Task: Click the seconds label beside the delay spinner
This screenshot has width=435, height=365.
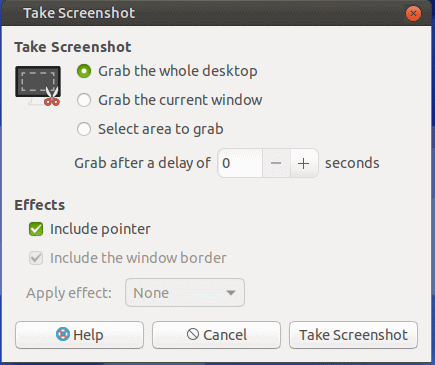Action: click(x=352, y=163)
